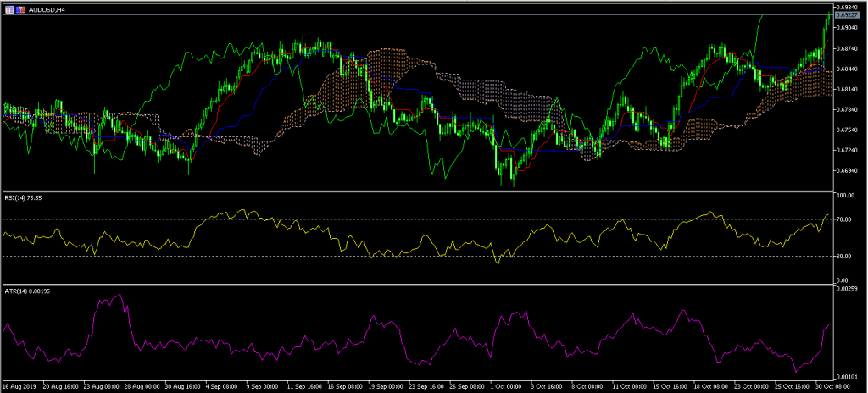Click time axis label 4 Sep 08:00

point(221,386)
